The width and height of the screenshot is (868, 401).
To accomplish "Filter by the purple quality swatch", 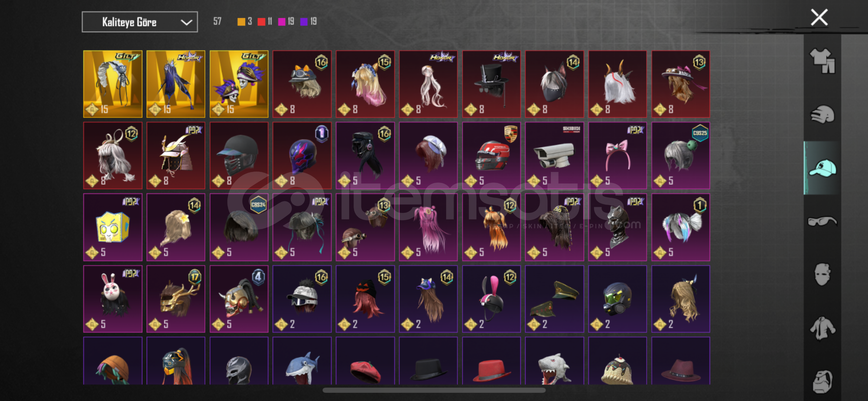I will tap(304, 22).
